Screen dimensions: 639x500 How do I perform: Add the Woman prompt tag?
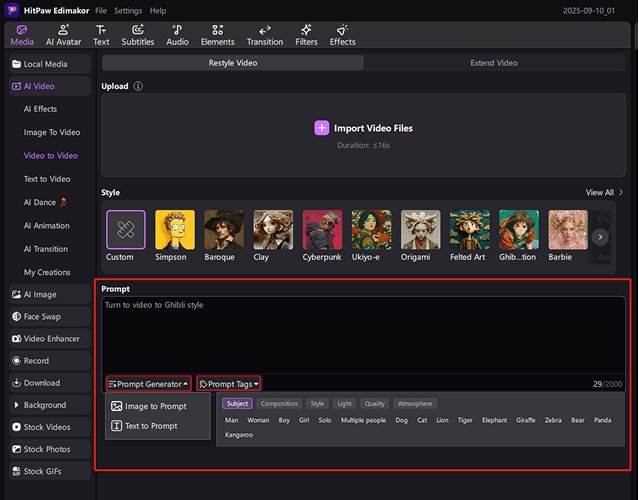pos(258,420)
